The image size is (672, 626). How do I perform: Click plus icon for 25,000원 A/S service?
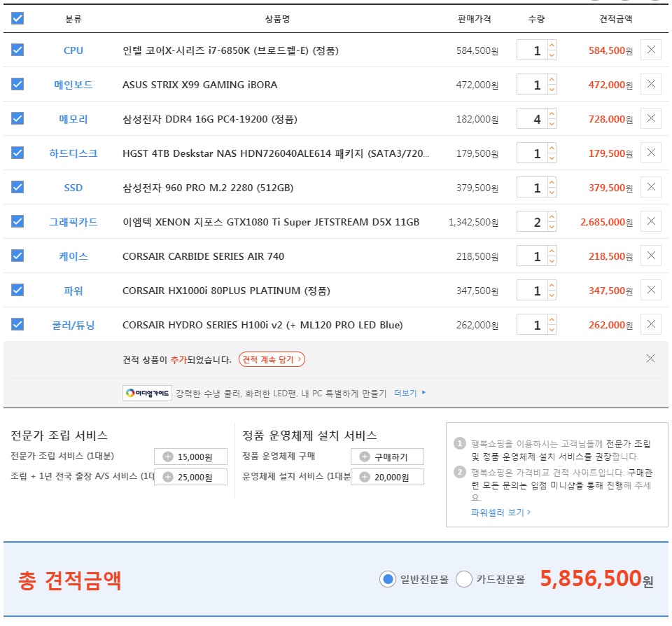point(168,478)
